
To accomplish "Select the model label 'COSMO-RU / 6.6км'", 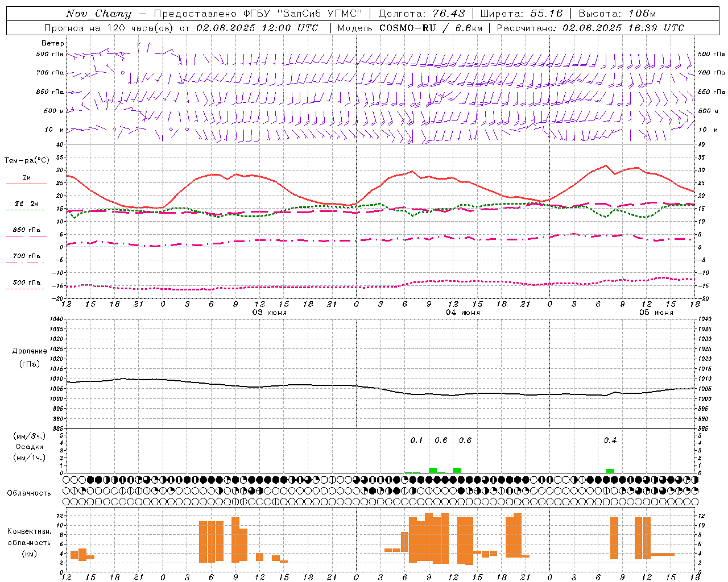I will 431,28.
